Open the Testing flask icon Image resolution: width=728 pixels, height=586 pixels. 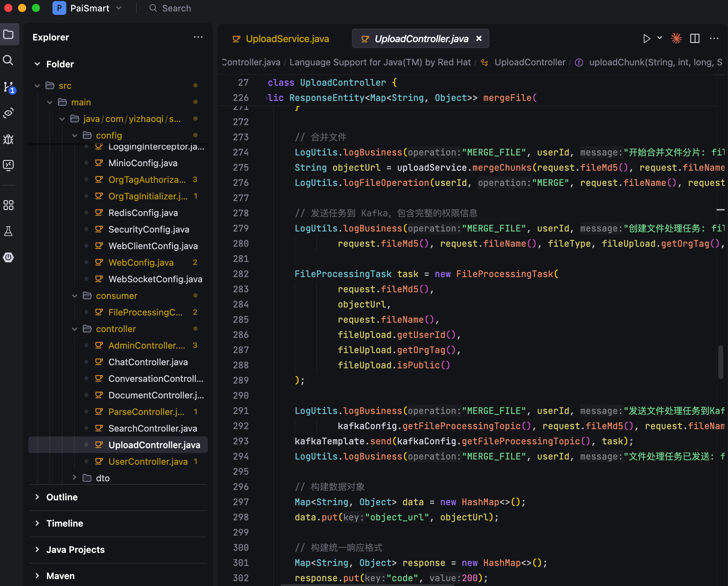coord(8,231)
